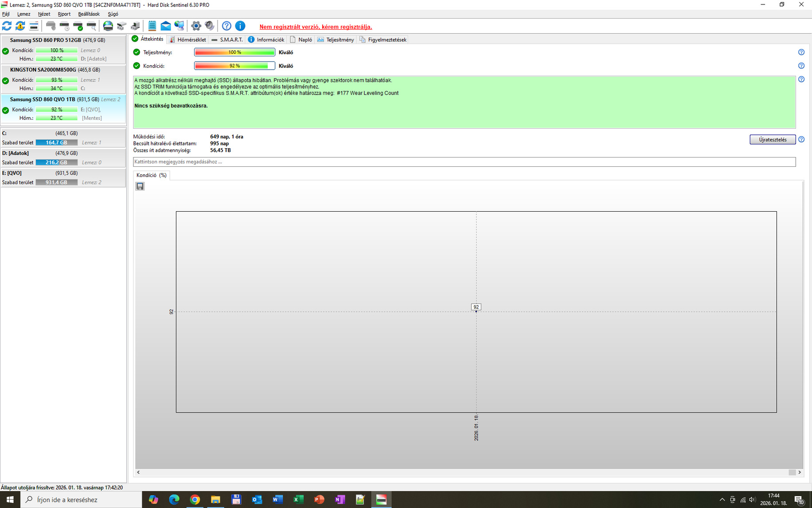Click the C: free space 164,7 GB bar

pos(57,142)
